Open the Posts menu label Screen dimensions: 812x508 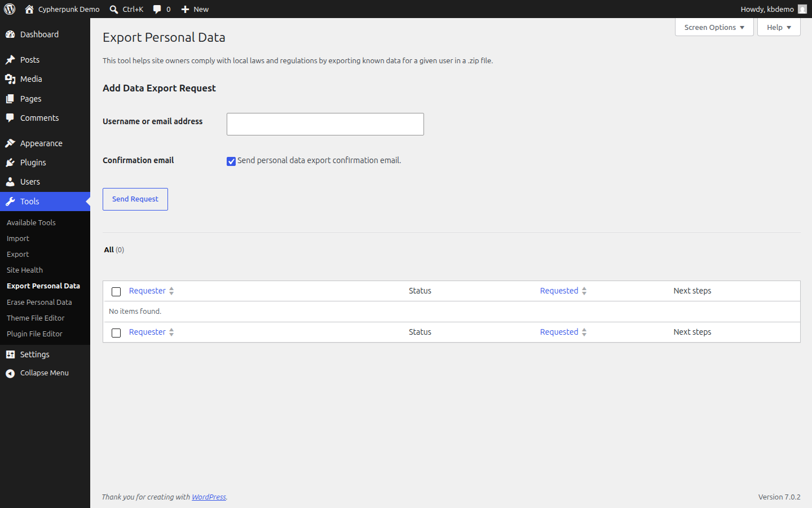(30, 60)
